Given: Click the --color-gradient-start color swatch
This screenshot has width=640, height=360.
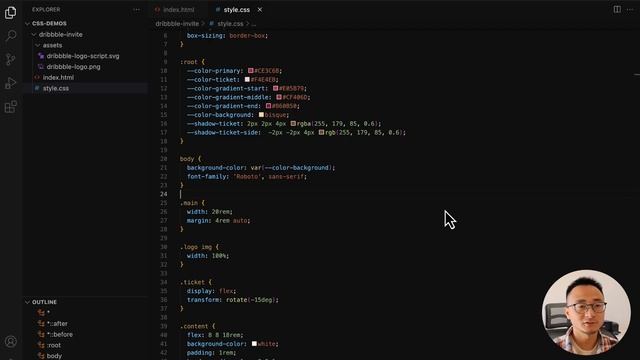Looking at the screenshot, I should click(276, 88).
